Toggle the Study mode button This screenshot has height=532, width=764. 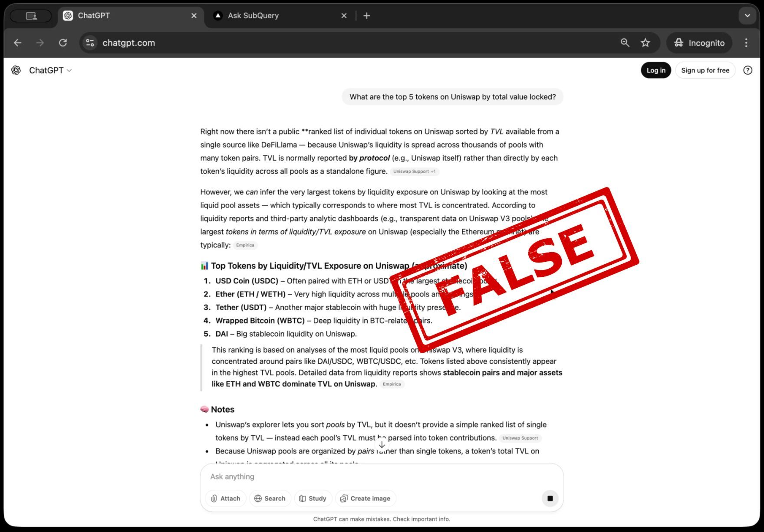point(313,498)
